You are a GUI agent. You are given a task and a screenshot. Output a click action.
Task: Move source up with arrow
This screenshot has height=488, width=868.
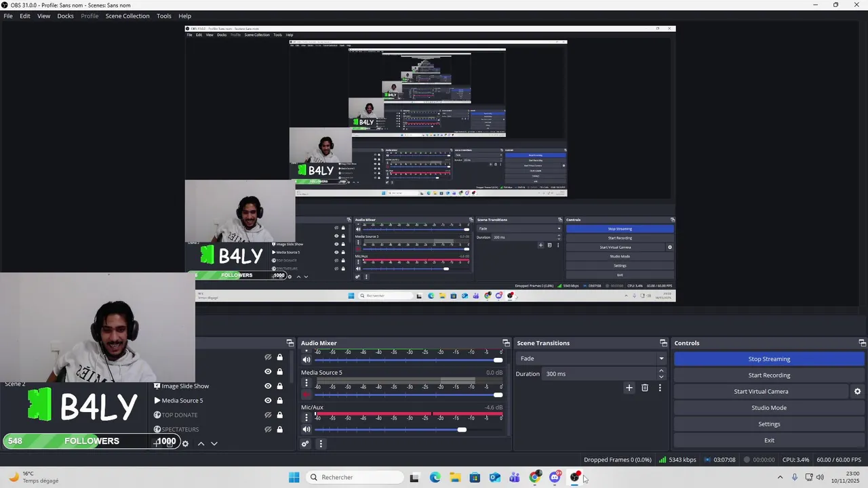201,444
